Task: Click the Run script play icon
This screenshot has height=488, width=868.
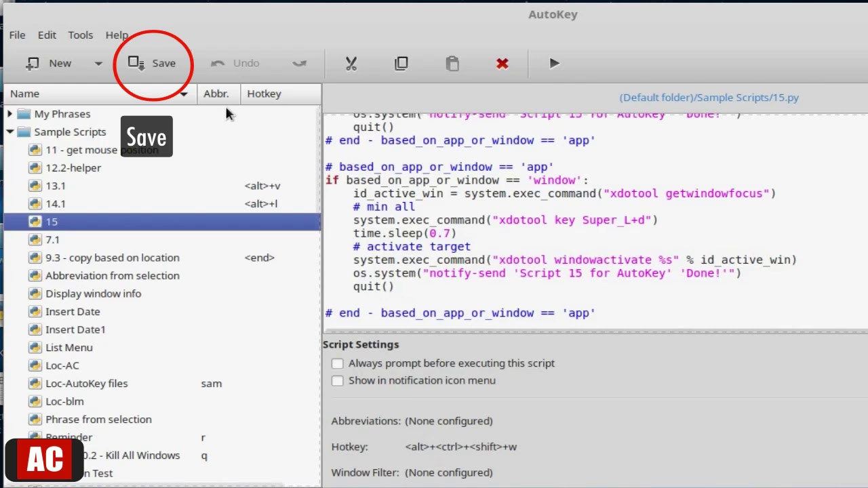Action: pos(554,63)
